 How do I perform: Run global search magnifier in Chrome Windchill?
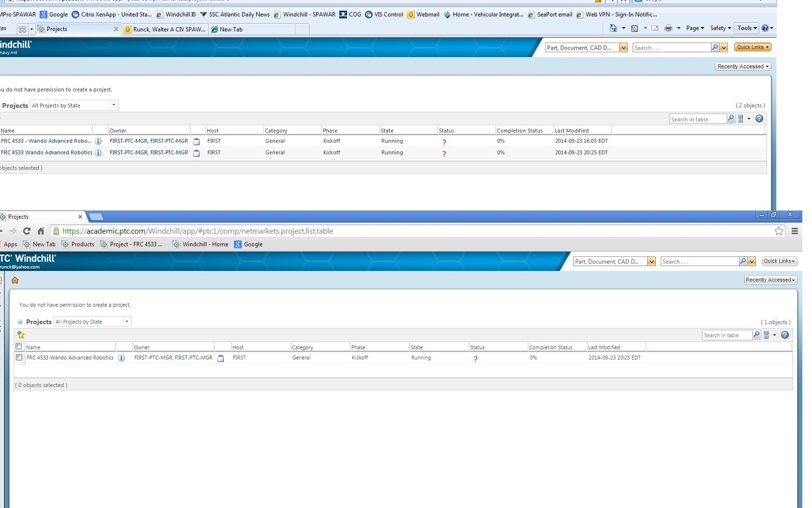click(x=743, y=261)
